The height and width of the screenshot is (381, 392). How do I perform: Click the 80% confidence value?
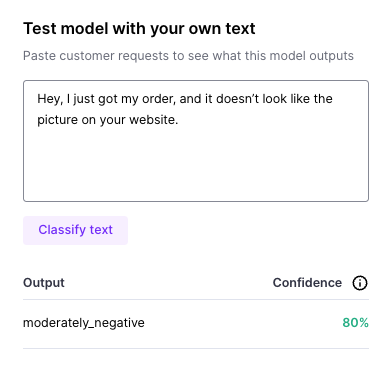coord(355,323)
